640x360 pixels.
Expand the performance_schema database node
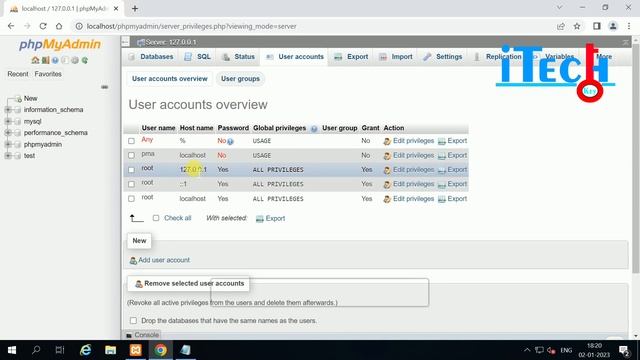click(8, 133)
